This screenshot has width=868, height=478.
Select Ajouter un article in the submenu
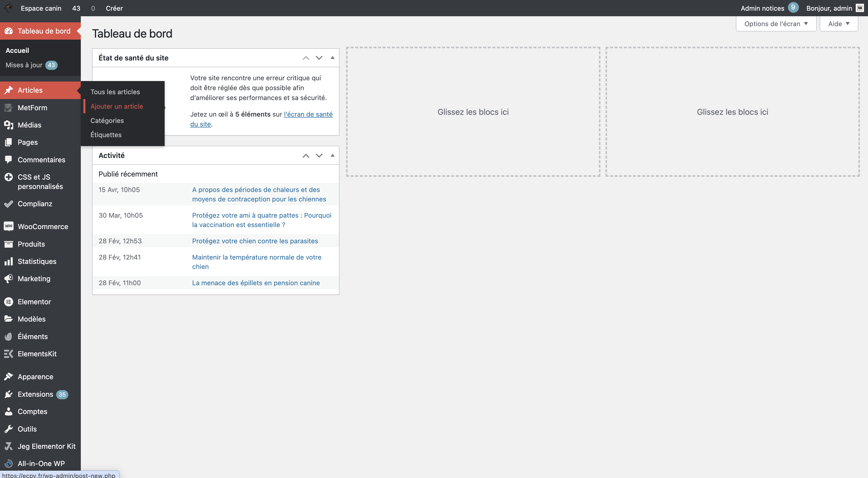[117, 106]
